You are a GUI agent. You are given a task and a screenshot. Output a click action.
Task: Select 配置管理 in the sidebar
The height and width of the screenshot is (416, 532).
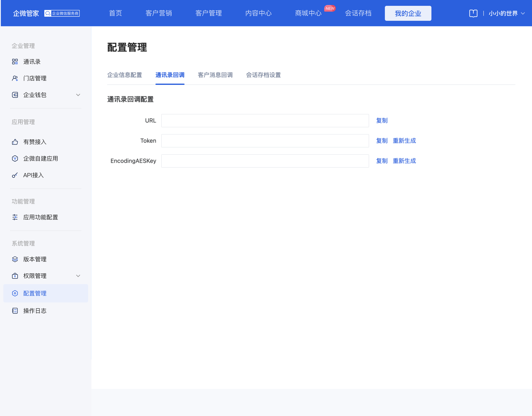[46, 293]
